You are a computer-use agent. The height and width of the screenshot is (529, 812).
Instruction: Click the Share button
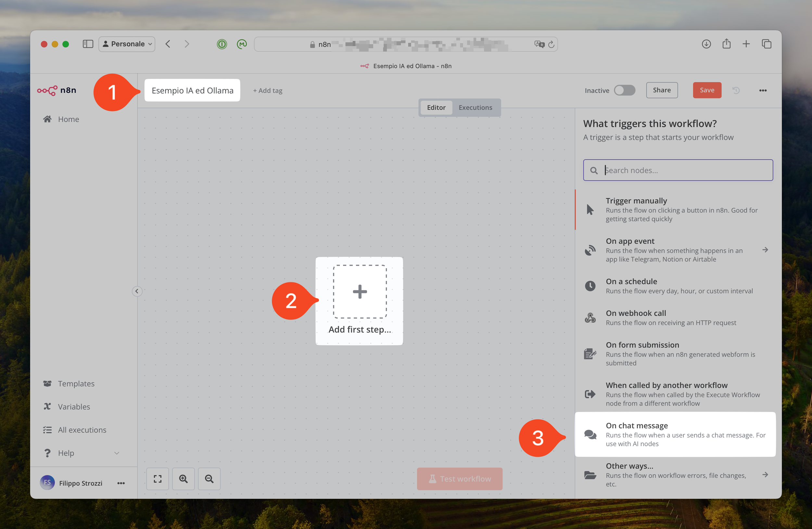coord(662,90)
